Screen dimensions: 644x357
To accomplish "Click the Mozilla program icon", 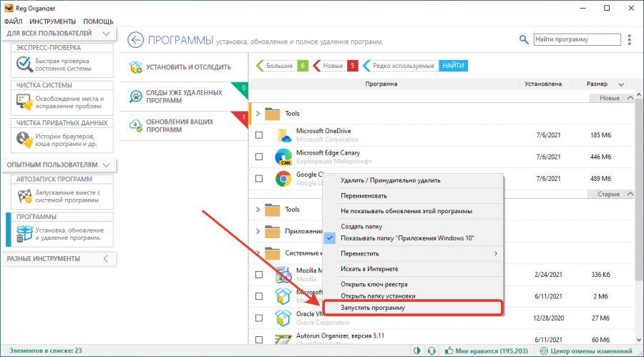I will 283,275.
